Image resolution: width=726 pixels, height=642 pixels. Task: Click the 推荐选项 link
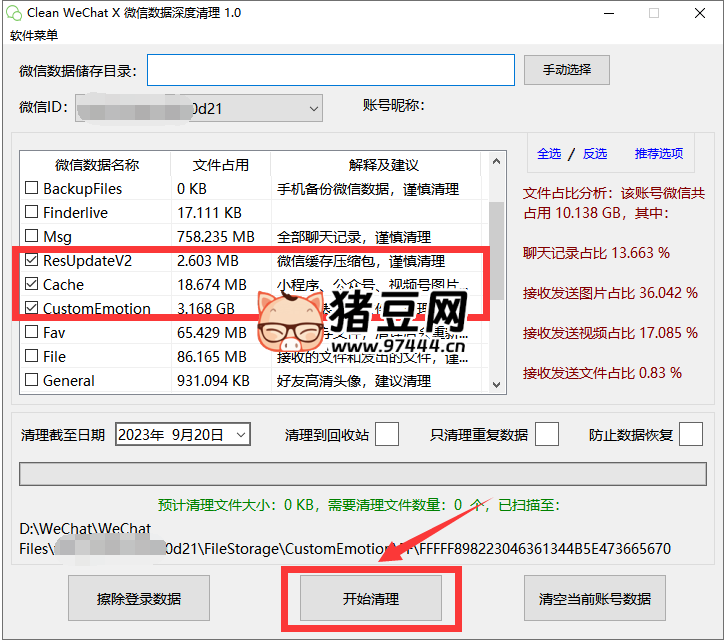coord(658,153)
